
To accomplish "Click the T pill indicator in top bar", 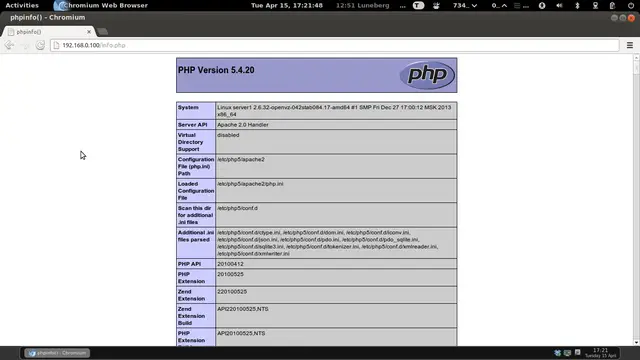I will [418, 5].
